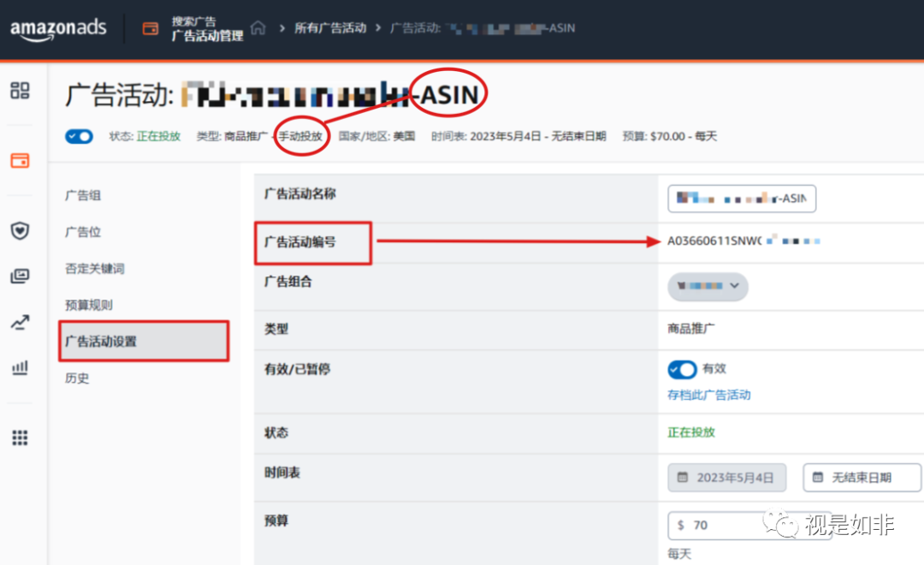Expand the 广告组合 dropdown
The image size is (924, 565).
click(x=708, y=287)
